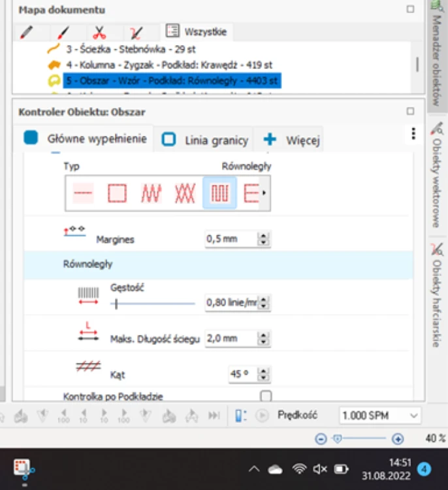Collapse the Równoległy section header
448x490 pixels.
tap(218, 265)
